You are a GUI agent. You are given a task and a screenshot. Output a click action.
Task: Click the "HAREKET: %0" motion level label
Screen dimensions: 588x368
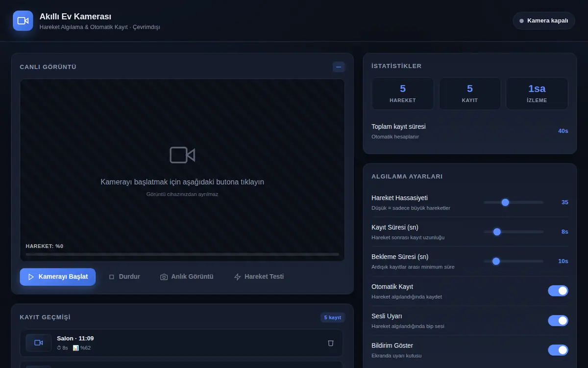(x=45, y=246)
